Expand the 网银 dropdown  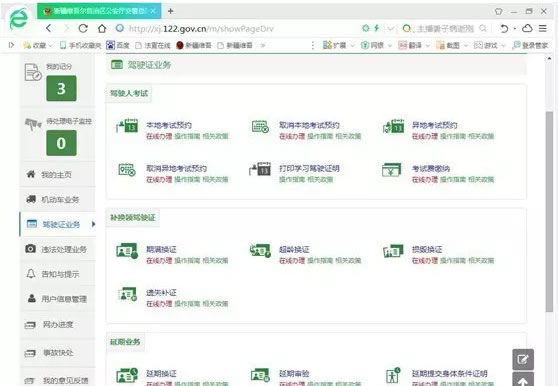coord(390,46)
